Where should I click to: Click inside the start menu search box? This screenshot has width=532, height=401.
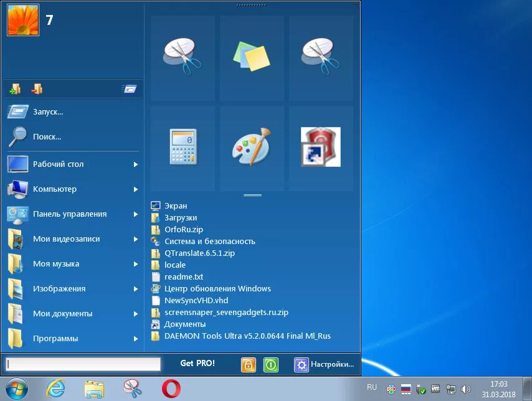click(83, 364)
